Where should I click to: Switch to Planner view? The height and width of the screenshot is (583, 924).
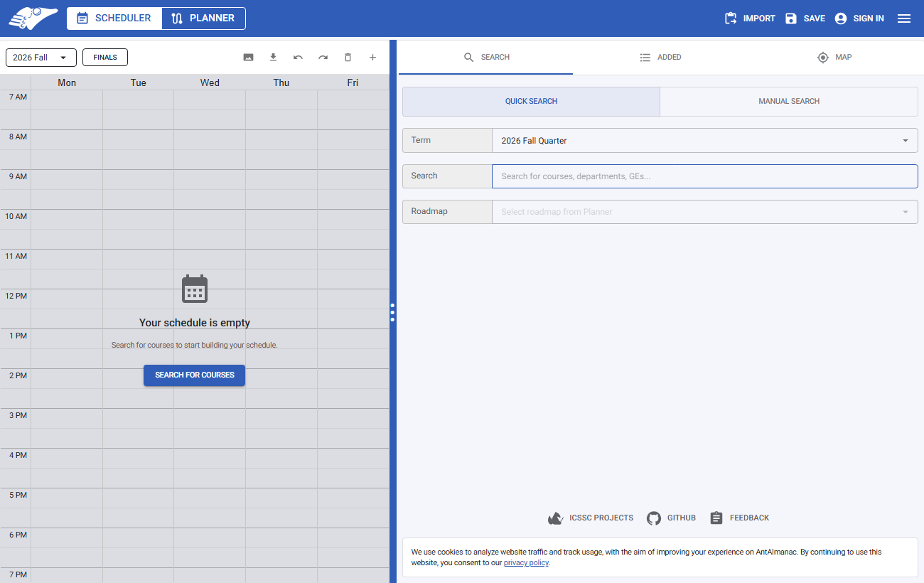[x=204, y=18]
